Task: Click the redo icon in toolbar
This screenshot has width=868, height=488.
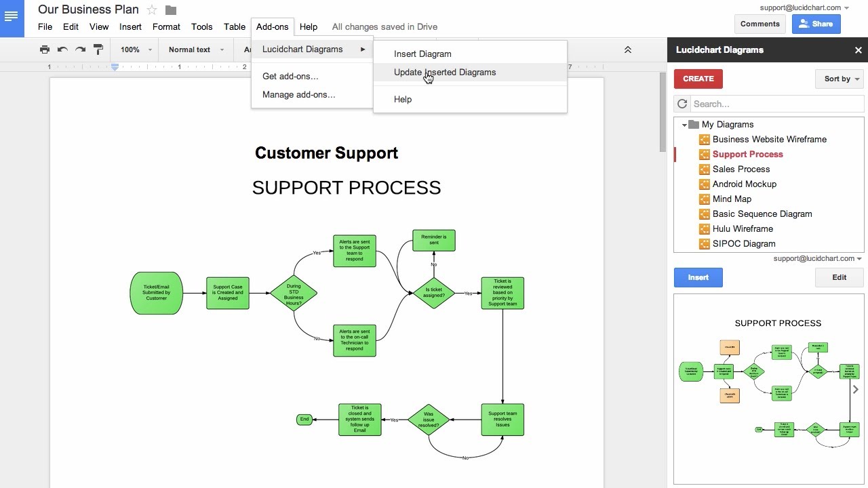Action: coord(80,49)
